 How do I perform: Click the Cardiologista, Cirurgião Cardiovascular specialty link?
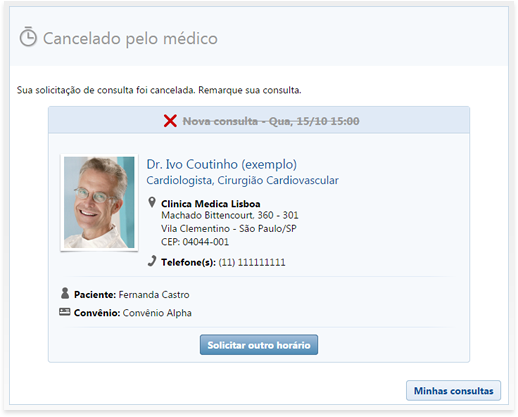point(242,180)
